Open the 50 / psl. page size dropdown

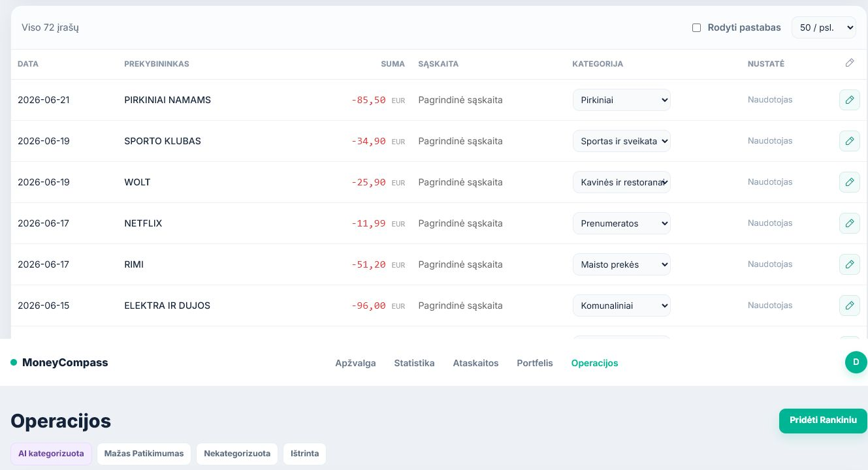click(824, 27)
